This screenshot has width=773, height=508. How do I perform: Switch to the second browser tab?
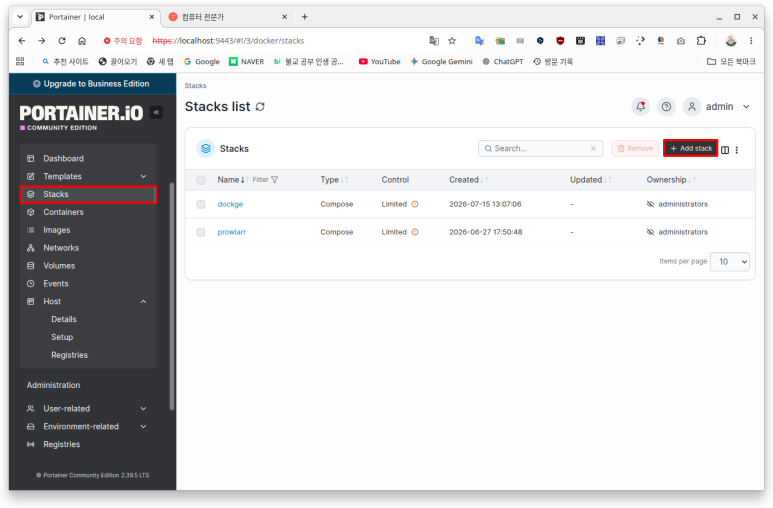pos(228,17)
